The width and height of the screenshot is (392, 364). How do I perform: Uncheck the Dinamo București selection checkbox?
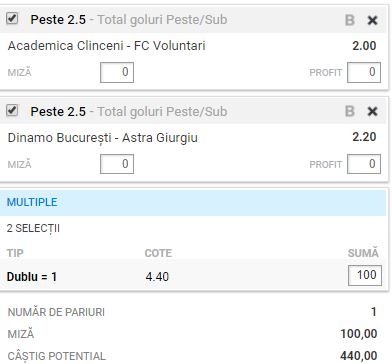pos(12,110)
